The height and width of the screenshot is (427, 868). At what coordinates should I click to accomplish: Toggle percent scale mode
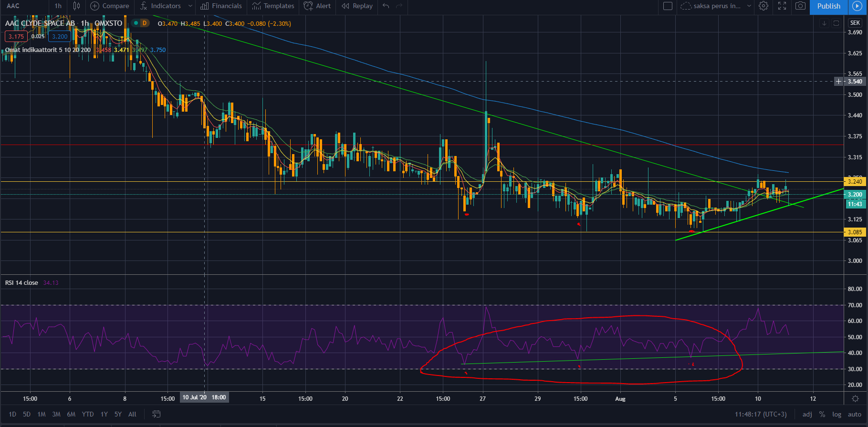(x=822, y=414)
